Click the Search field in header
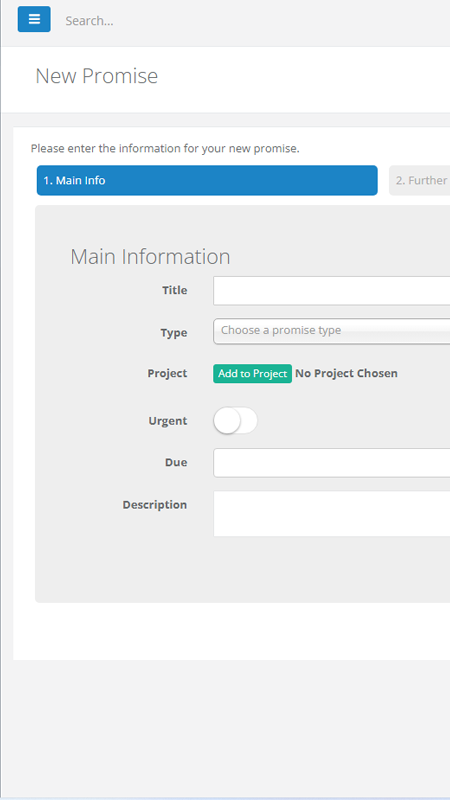The image size is (450, 800). coord(255,21)
